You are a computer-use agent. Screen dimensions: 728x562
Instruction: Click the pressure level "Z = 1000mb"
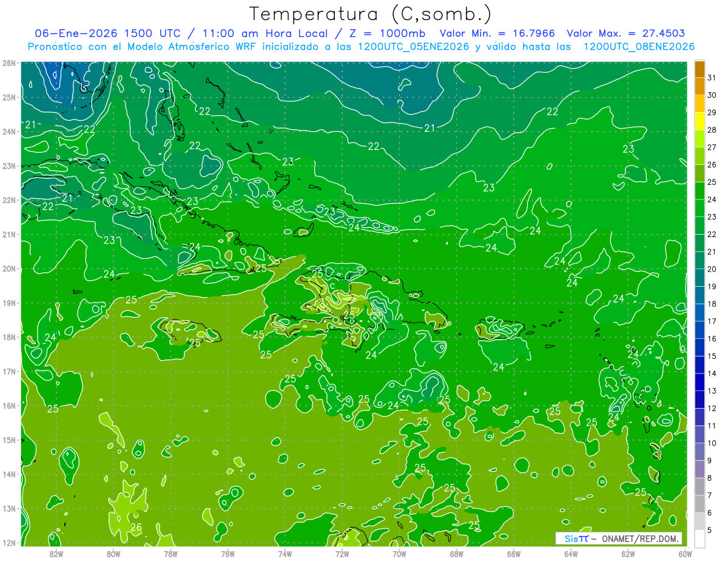tap(385, 33)
